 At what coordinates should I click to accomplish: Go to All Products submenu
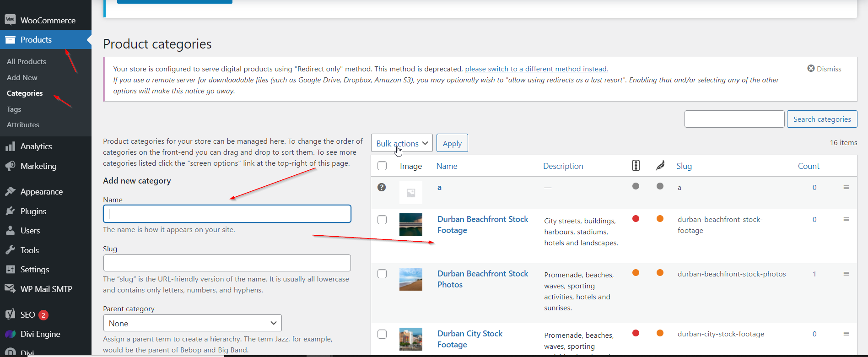pos(27,61)
